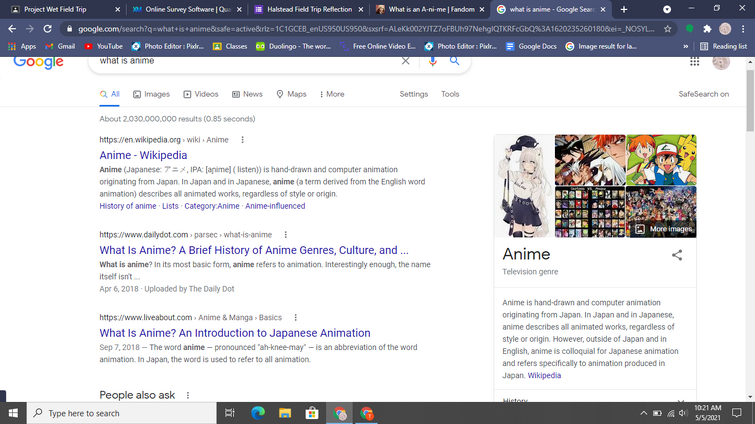Click the Google account avatar

[721, 63]
